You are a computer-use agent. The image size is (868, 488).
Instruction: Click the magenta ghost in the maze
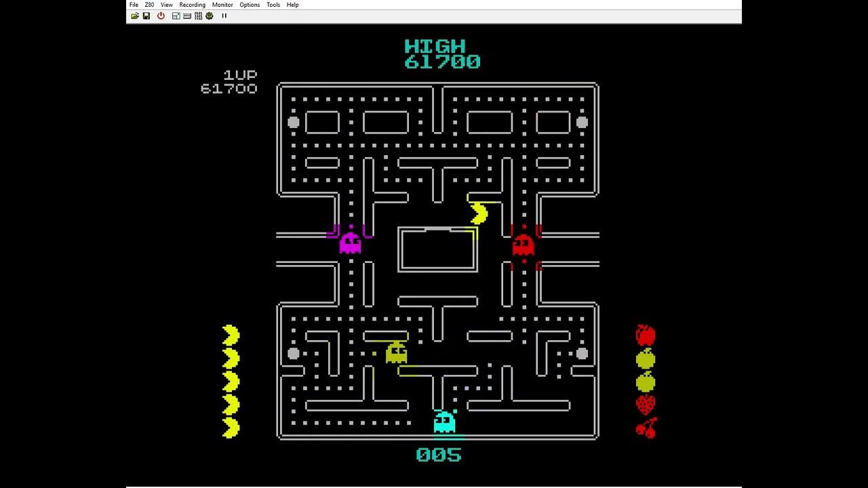click(x=351, y=243)
